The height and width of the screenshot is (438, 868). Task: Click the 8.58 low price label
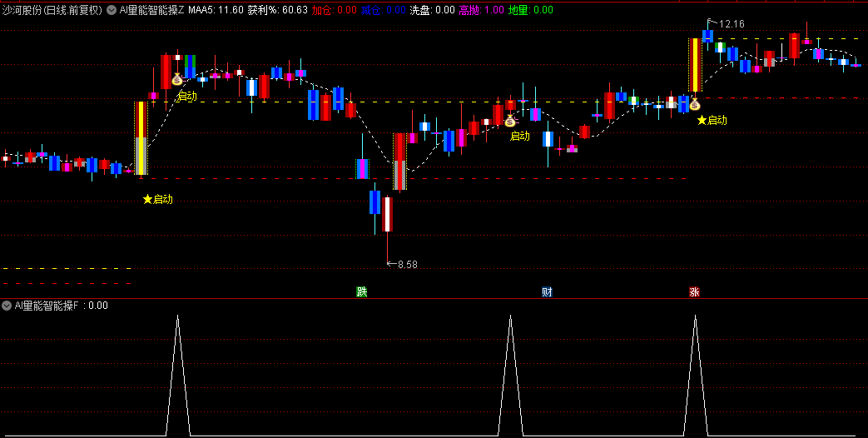(x=408, y=265)
